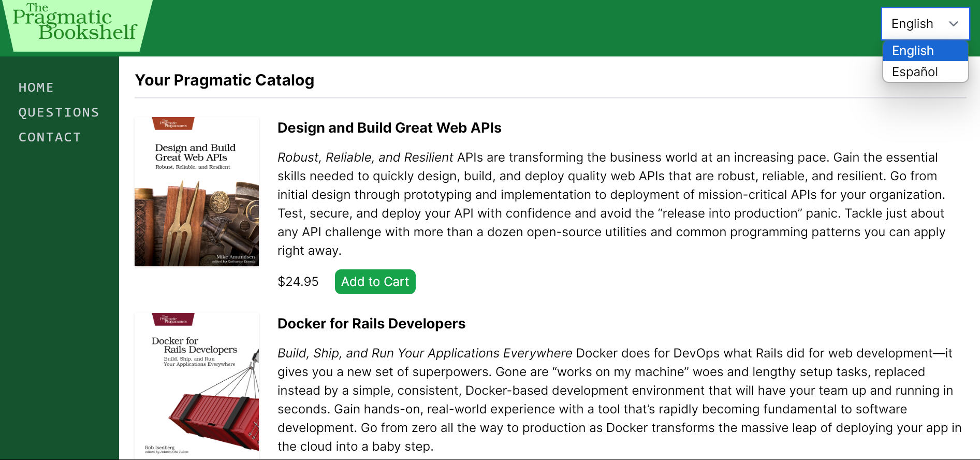Screen dimensions: 980x460
Task: Click the antique tools photo on Web APIs cover
Action: [197, 223]
